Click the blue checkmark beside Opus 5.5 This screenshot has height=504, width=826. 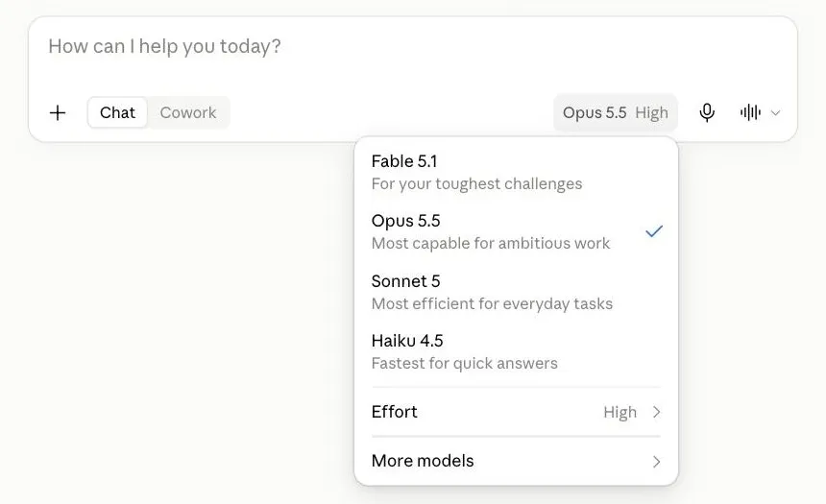click(x=654, y=231)
